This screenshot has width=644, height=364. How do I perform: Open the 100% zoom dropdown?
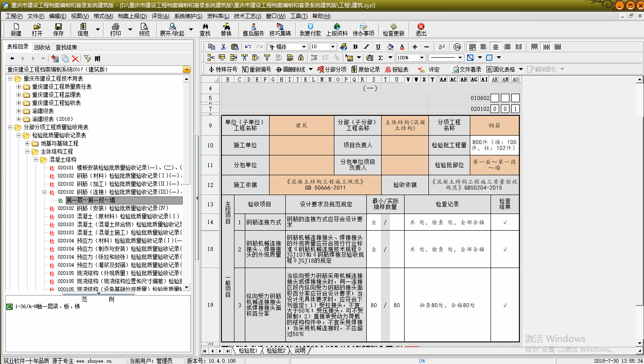coord(422,58)
